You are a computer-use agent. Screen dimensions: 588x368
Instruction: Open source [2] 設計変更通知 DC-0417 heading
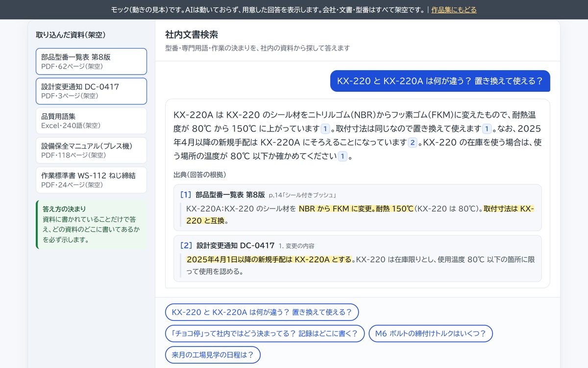pos(227,245)
